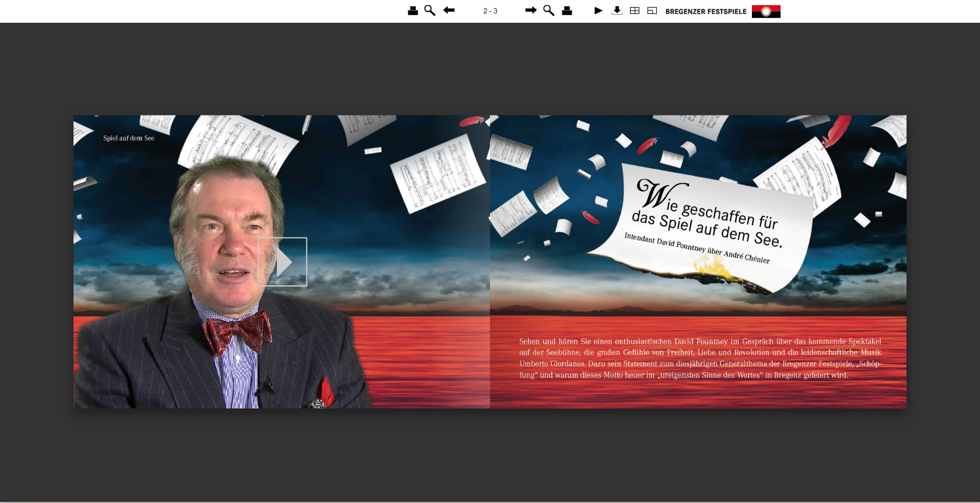Click the Bregenzer Festspiele red-black logo
The height and width of the screenshot is (503, 980).
pos(766,11)
